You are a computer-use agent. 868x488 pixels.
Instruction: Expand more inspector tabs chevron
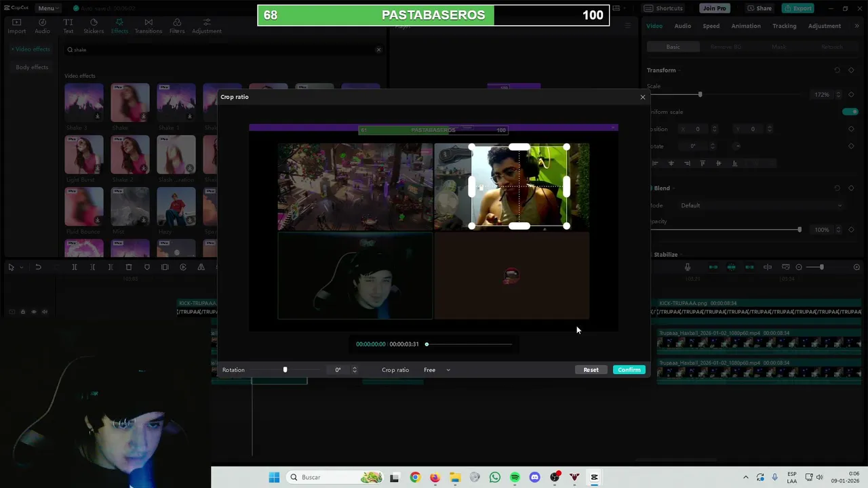(x=856, y=26)
